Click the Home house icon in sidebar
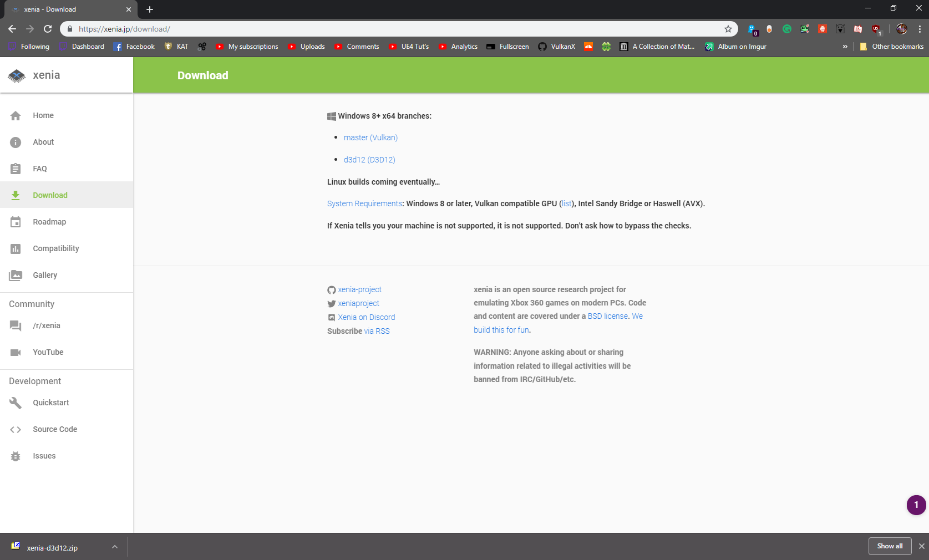 tap(16, 115)
